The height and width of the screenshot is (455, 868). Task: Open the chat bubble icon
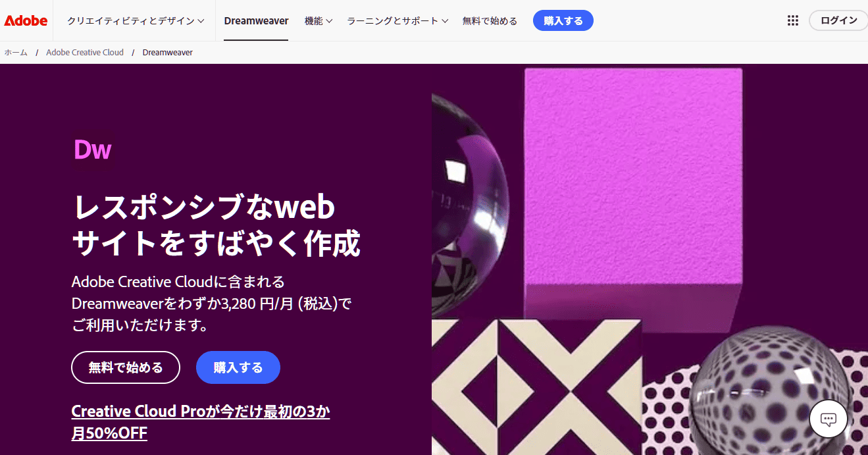tap(829, 419)
